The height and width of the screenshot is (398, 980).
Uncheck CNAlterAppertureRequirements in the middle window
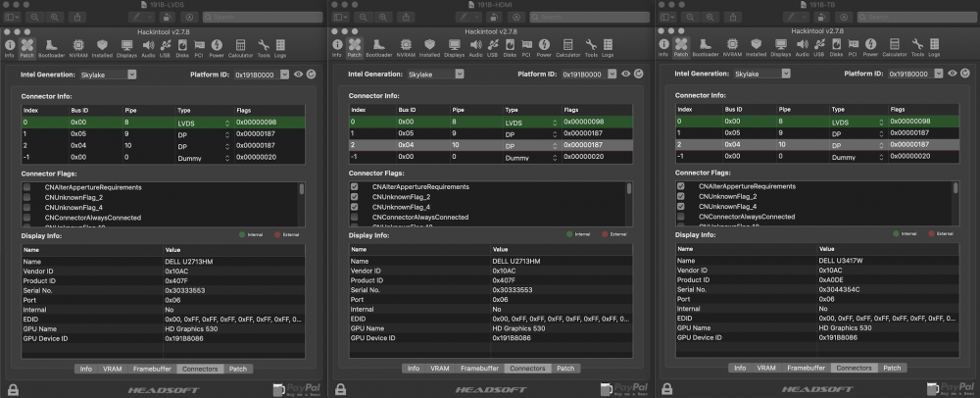coord(355,187)
